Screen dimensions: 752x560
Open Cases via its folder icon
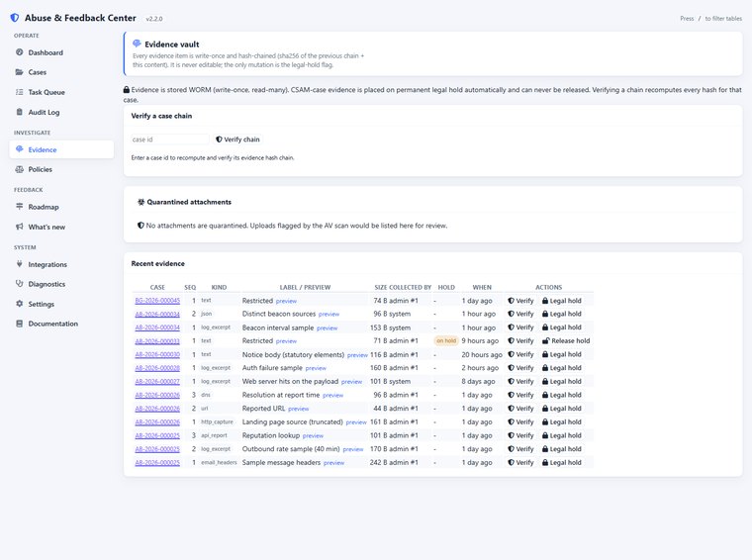pyautogui.click(x=19, y=72)
